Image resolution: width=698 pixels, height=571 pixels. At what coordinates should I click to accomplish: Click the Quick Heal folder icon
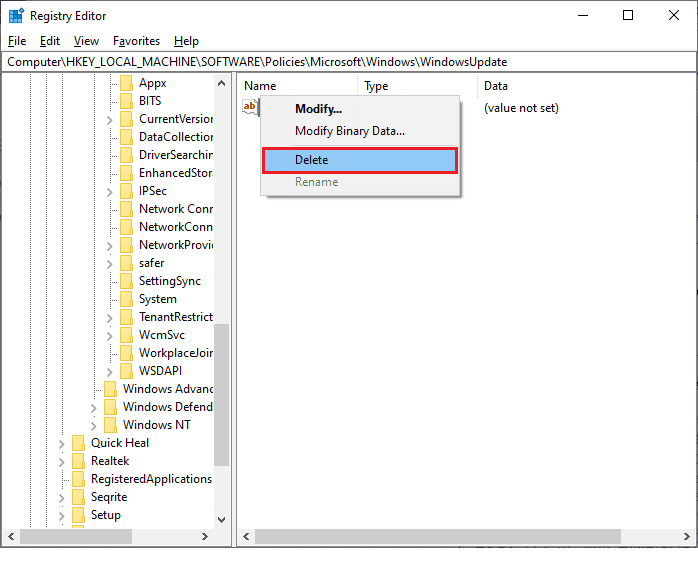(78, 443)
